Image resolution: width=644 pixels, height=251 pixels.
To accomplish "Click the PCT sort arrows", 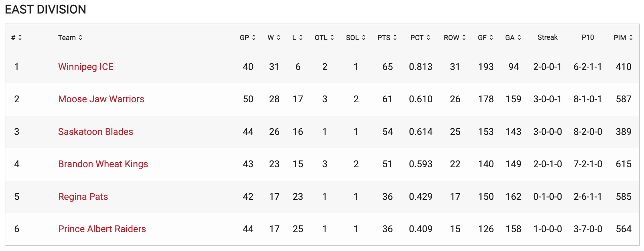I will [x=428, y=38].
